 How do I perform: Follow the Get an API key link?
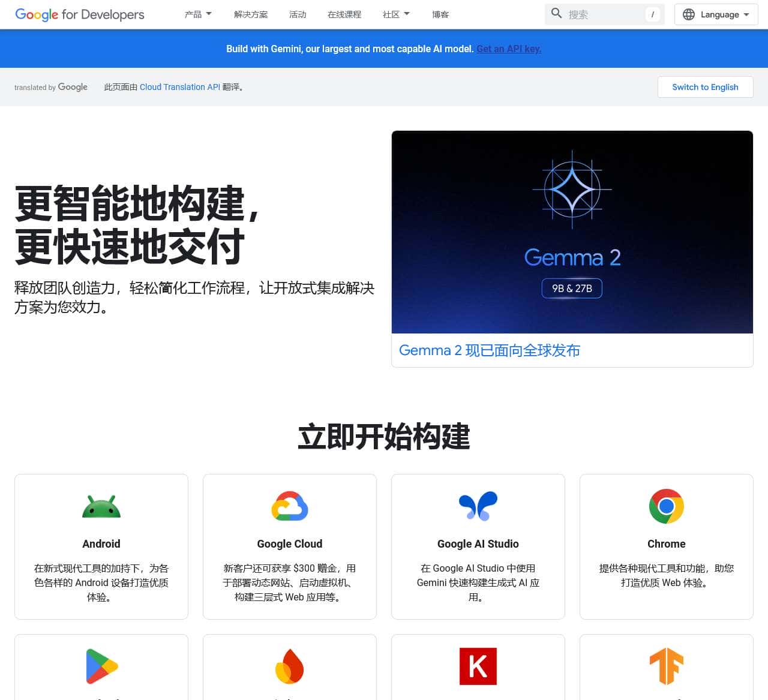[508, 49]
